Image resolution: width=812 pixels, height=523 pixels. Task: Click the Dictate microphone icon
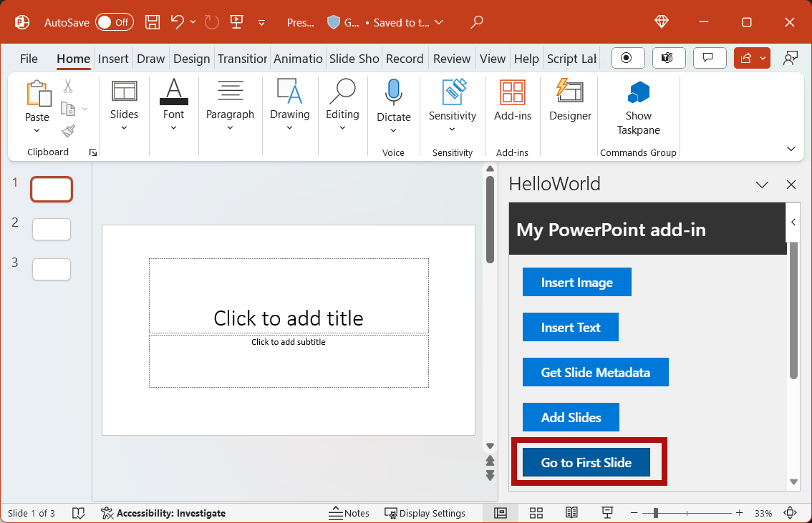point(394,92)
